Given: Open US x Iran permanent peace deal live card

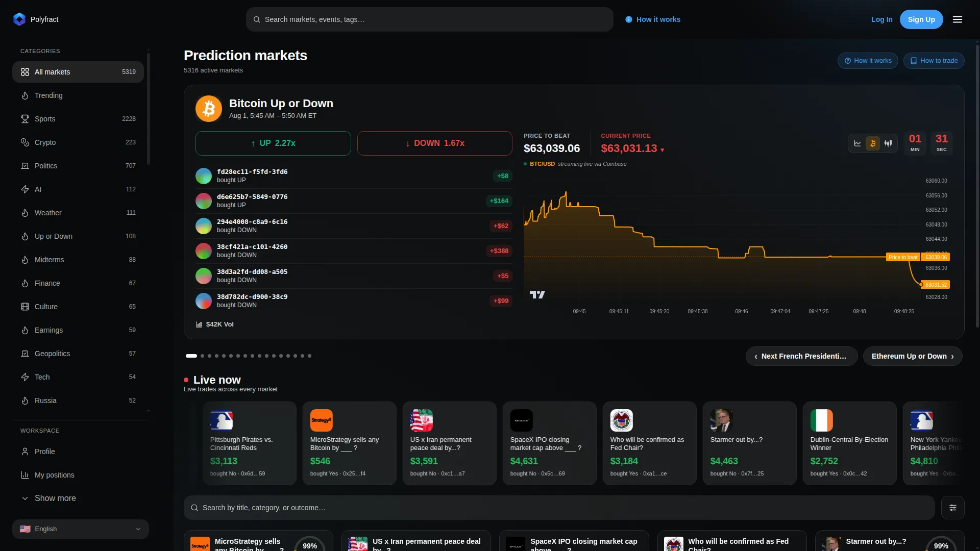Looking at the screenshot, I should (450, 443).
